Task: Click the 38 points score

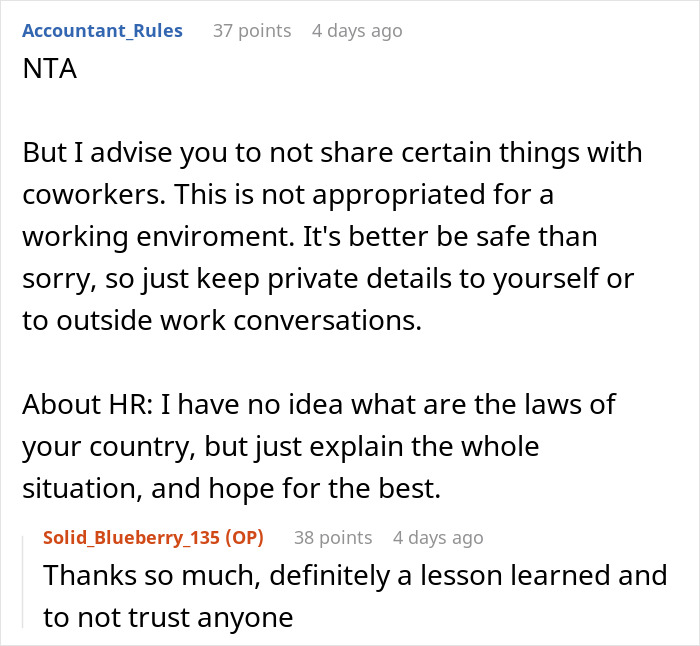Action: click(333, 537)
